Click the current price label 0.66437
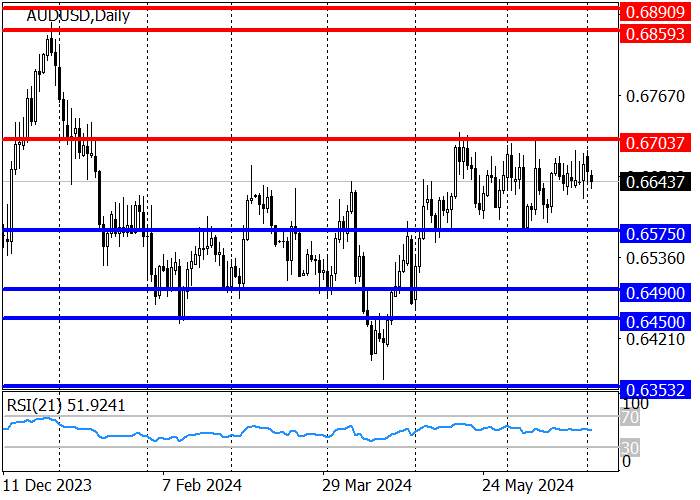700x500 pixels. coord(655,182)
